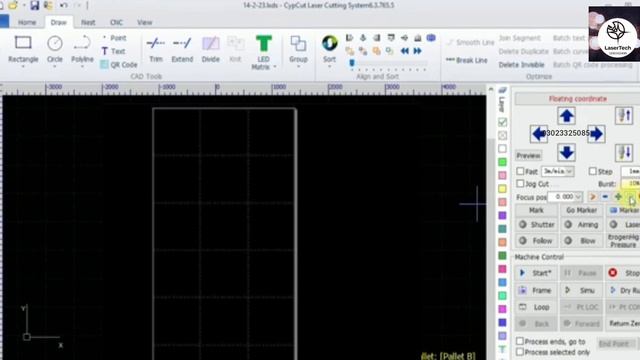Activate the Extend tool
Screen dimensions: 640x360
click(x=182, y=49)
